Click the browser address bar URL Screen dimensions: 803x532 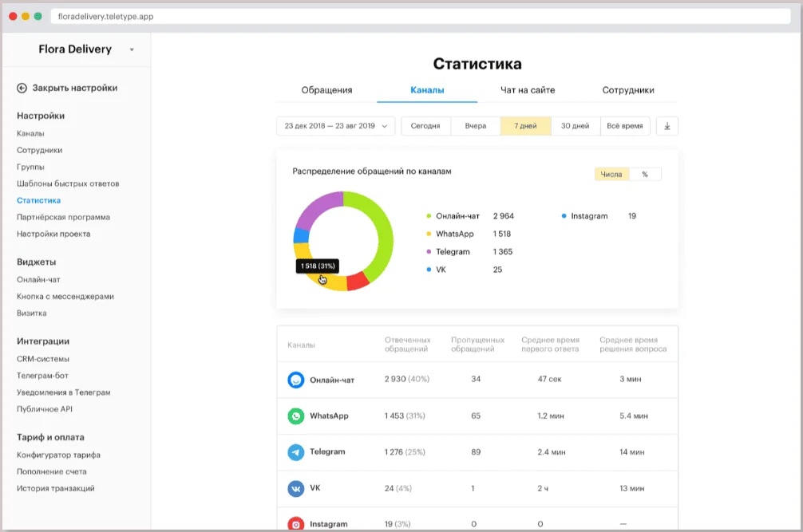(x=105, y=16)
